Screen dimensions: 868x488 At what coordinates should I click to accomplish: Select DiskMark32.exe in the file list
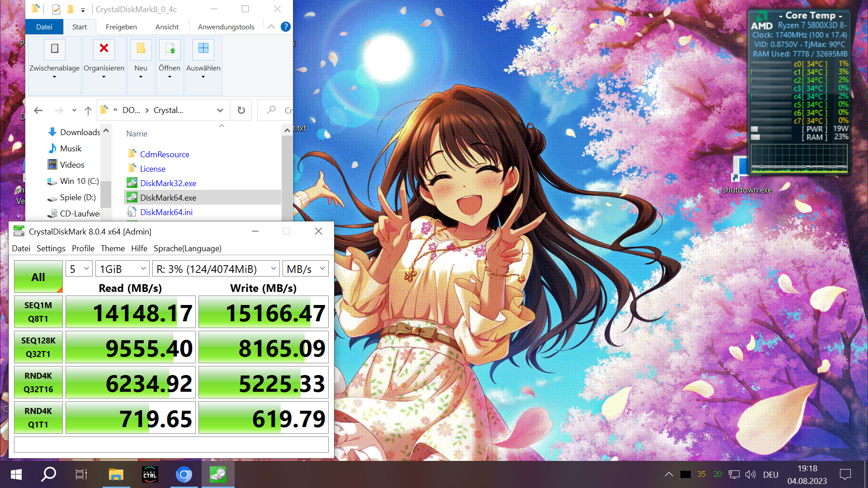click(x=168, y=183)
